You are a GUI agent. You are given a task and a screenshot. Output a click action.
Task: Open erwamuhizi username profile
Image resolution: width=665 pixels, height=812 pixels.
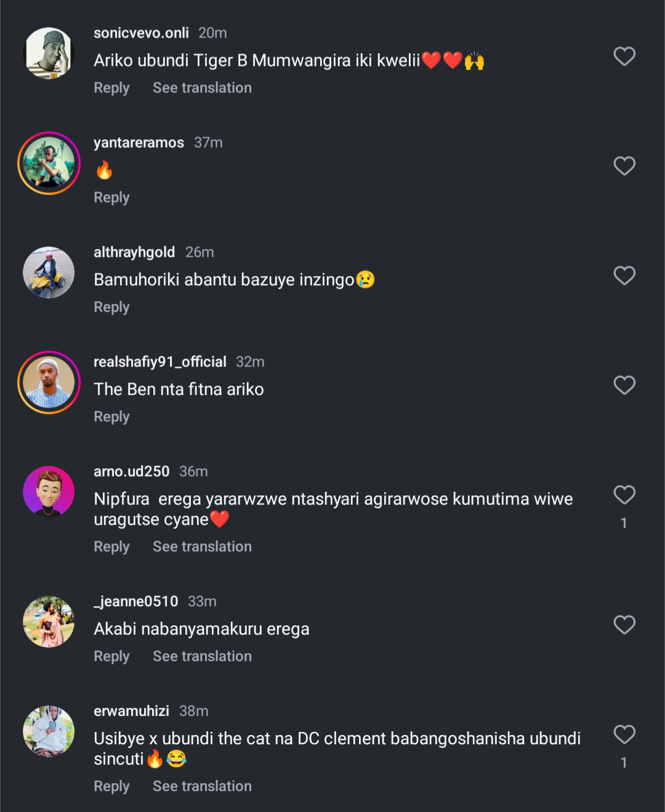coord(131,712)
